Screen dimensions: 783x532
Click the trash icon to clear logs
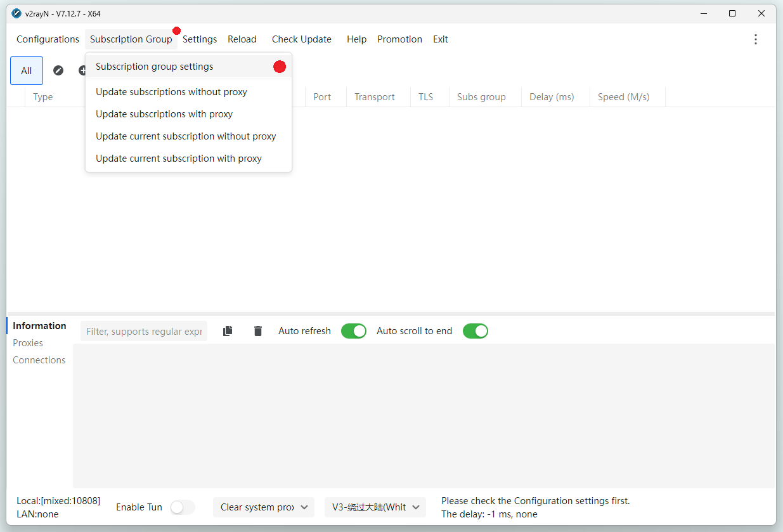click(x=257, y=331)
